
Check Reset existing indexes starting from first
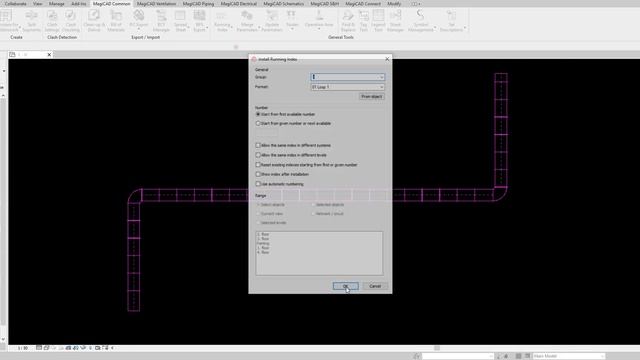258,165
